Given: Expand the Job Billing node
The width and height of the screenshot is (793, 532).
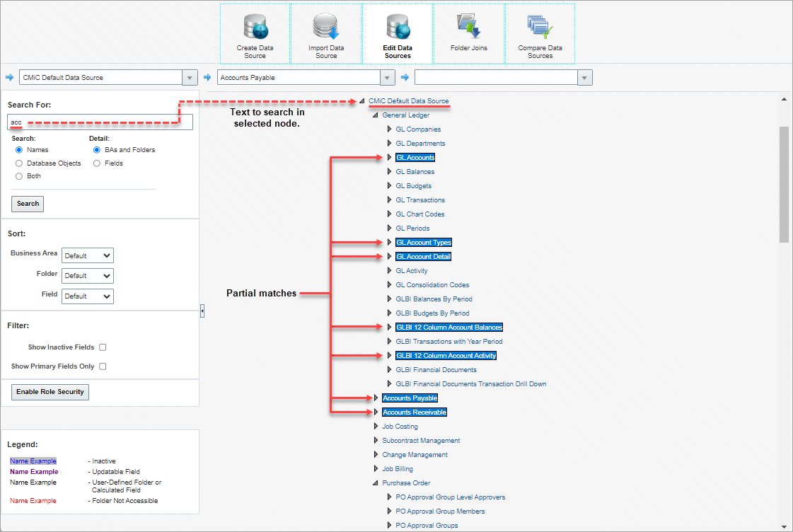Looking at the screenshot, I should pos(376,469).
